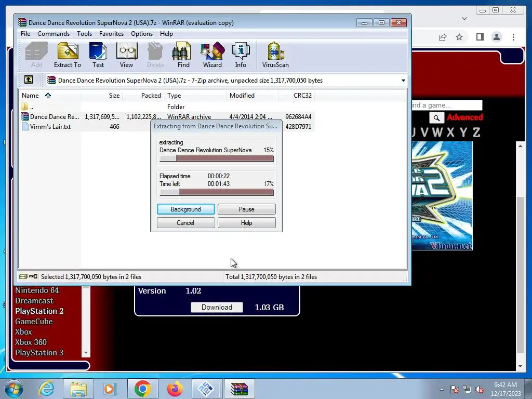Sort by the Modified column header

252,96
